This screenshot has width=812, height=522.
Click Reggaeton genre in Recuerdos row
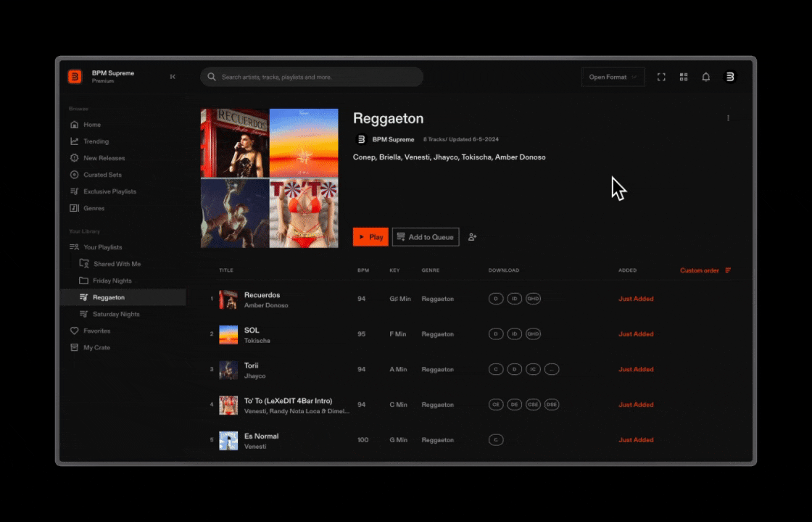(x=438, y=299)
